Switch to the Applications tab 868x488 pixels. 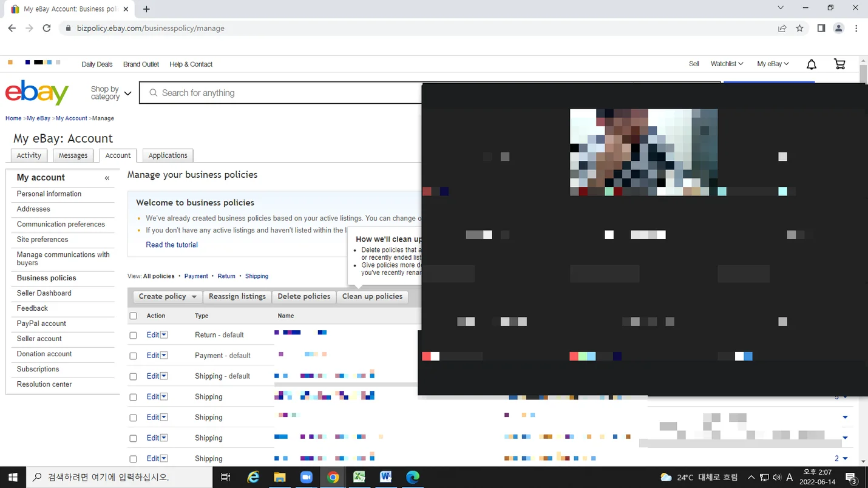click(x=168, y=155)
